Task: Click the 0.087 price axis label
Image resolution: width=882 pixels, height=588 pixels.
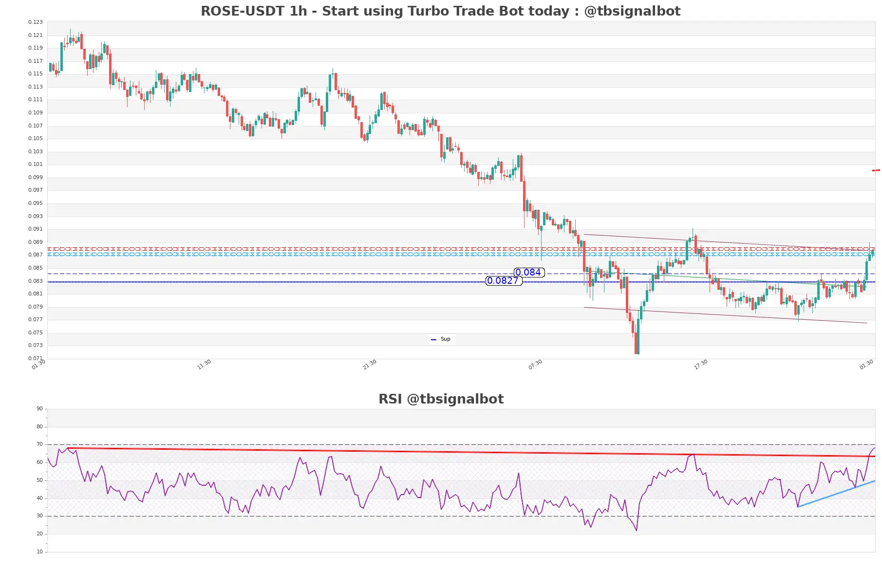Action: (x=35, y=255)
